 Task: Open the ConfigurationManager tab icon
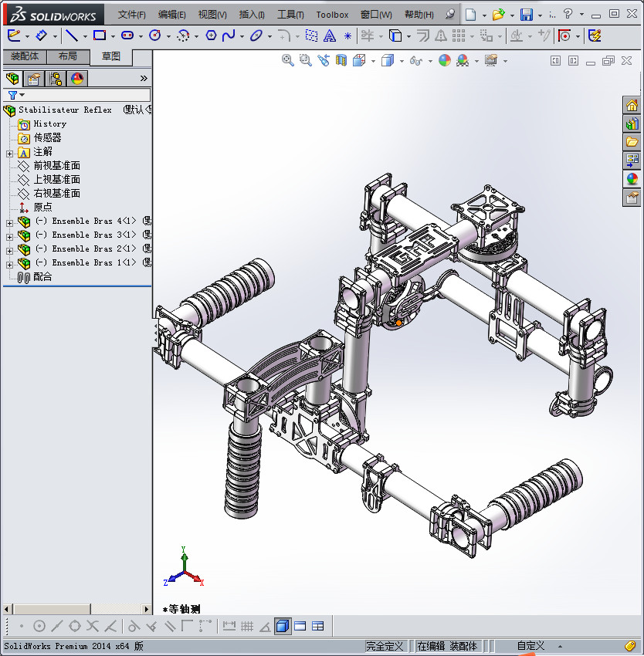tap(56, 78)
